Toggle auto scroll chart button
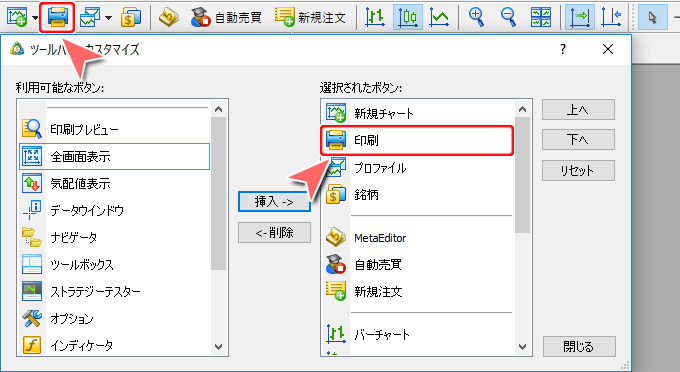The height and width of the screenshot is (372, 680). click(x=579, y=17)
